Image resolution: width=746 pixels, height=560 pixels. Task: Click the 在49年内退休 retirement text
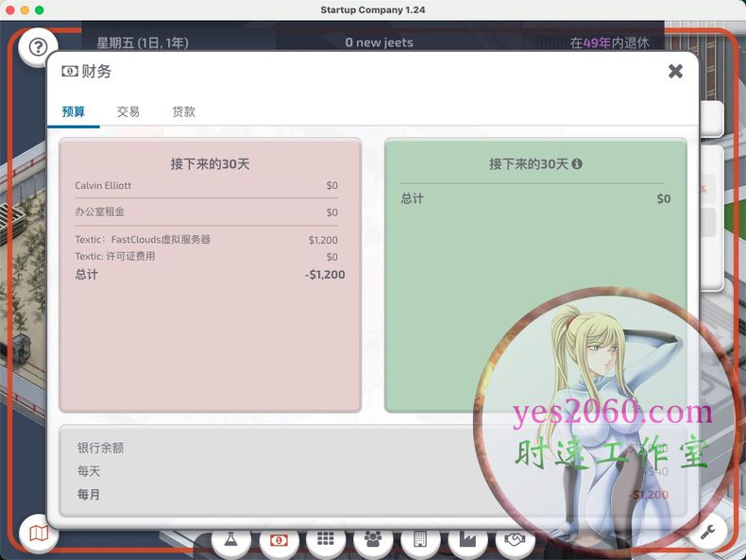tap(610, 42)
